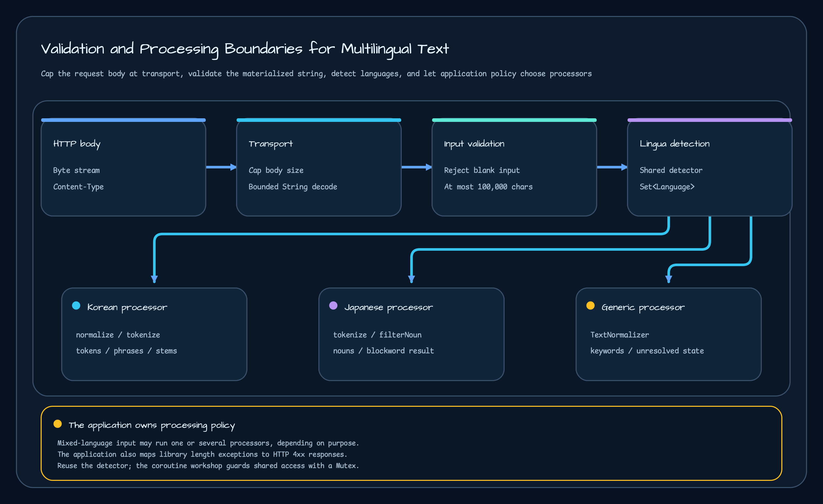Click the subtitle starting 'Cap the request body'
823x504 pixels.
point(316,74)
